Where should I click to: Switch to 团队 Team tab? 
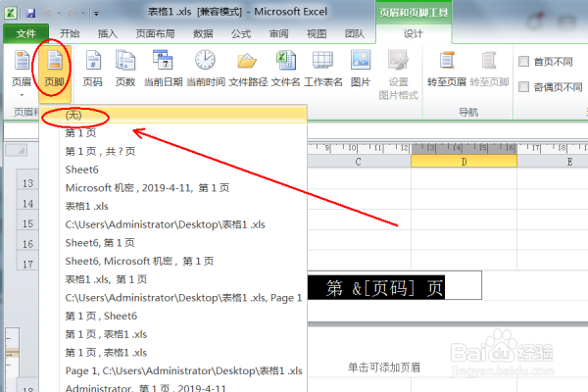click(355, 33)
